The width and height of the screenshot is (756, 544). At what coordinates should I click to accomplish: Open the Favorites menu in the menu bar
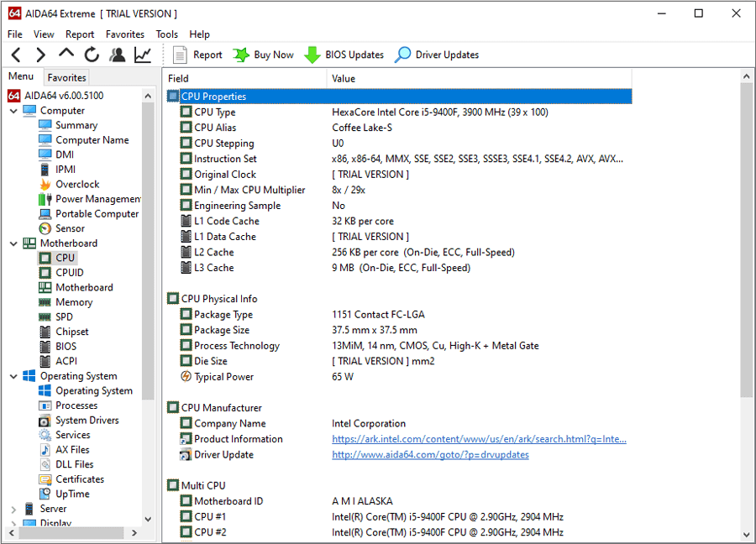(125, 34)
